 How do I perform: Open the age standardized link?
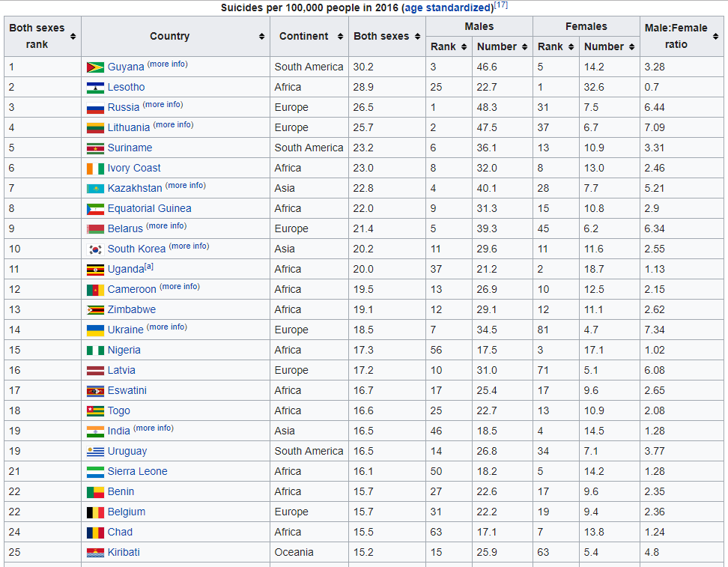[449, 8]
